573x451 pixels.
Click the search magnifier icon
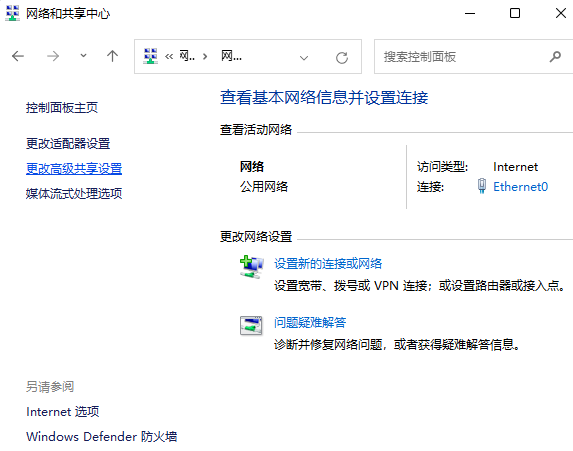tap(555, 57)
